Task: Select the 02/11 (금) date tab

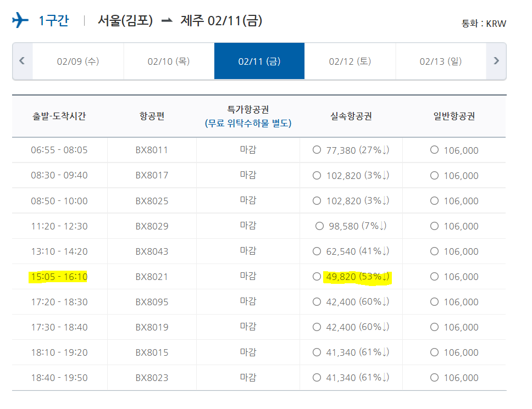Action: coord(259,61)
